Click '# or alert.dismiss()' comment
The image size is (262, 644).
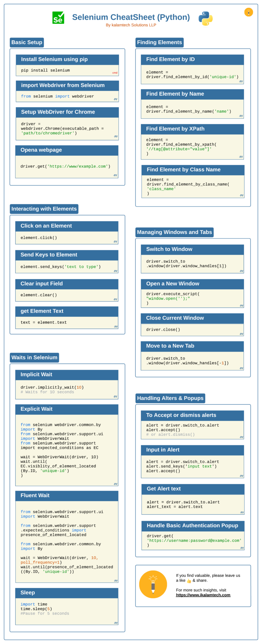(x=171, y=435)
